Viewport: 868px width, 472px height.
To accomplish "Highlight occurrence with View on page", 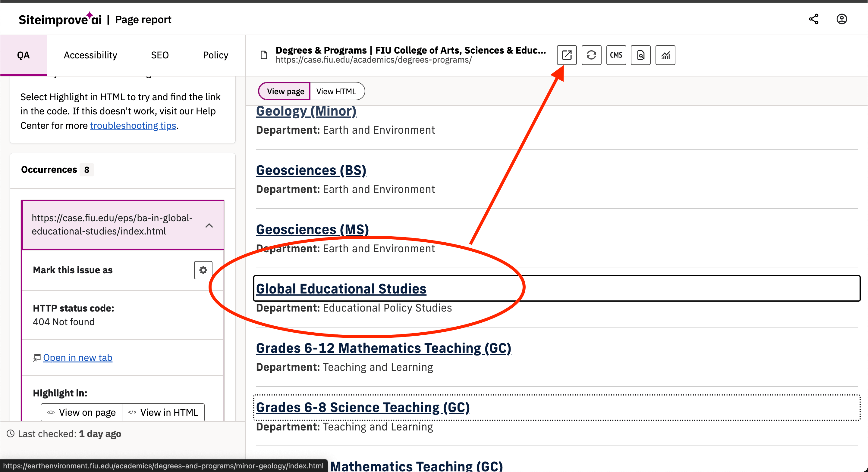I will (x=81, y=412).
